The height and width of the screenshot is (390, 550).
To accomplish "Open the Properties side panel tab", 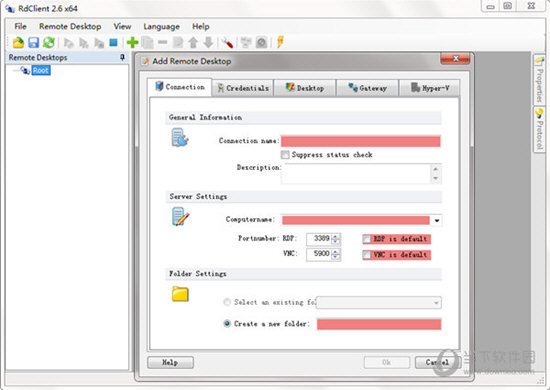I will (x=539, y=79).
